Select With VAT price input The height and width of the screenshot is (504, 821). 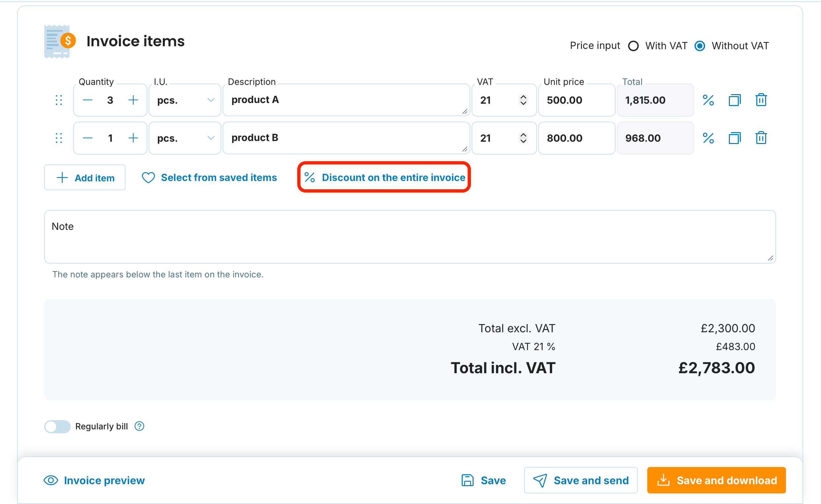tap(633, 46)
